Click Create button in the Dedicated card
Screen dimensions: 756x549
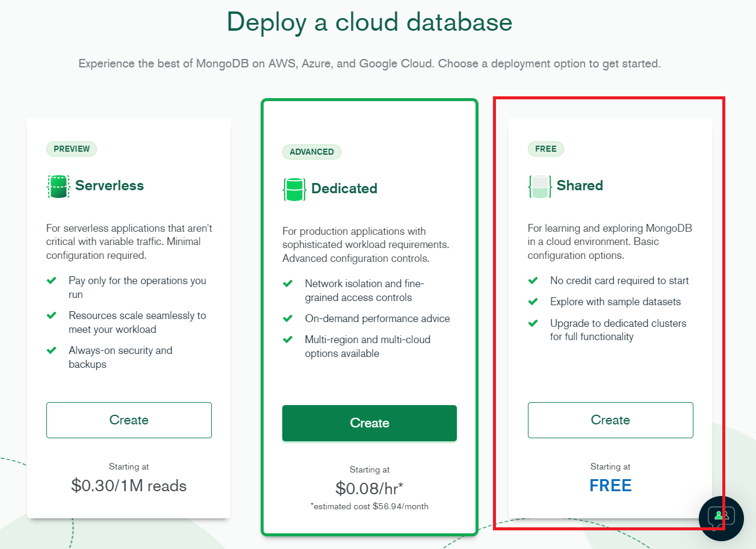click(x=370, y=423)
